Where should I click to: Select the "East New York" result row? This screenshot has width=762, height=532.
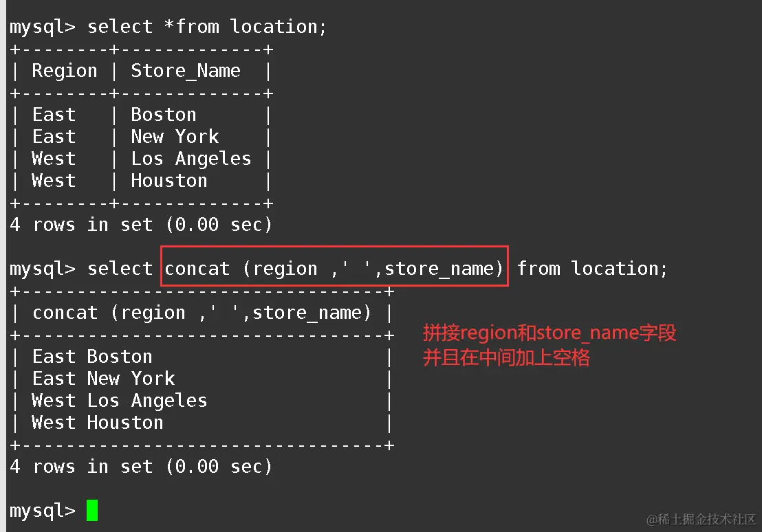(103, 379)
